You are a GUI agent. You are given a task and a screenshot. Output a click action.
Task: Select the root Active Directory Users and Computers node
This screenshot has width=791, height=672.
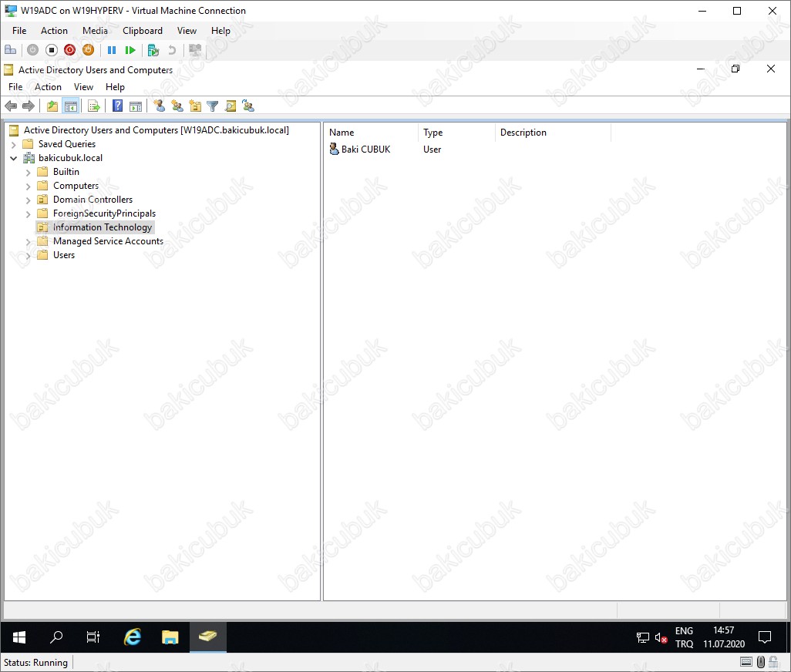click(157, 130)
